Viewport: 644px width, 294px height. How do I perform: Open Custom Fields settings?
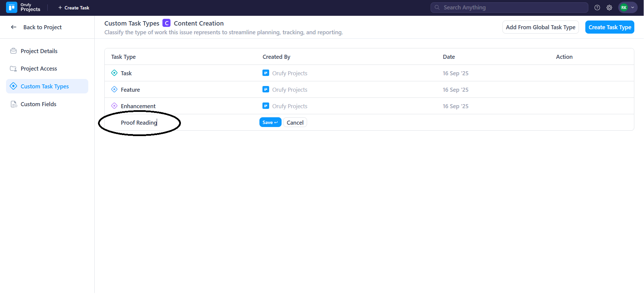(38, 104)
